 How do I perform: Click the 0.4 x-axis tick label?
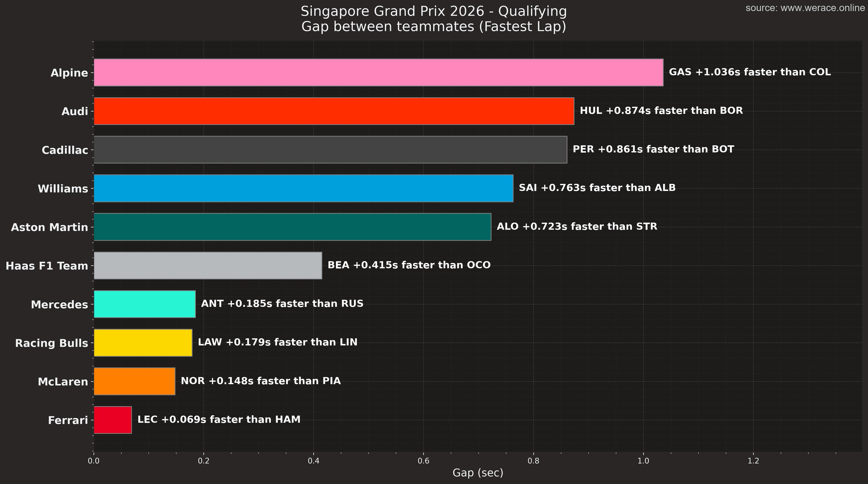[313, 461]
